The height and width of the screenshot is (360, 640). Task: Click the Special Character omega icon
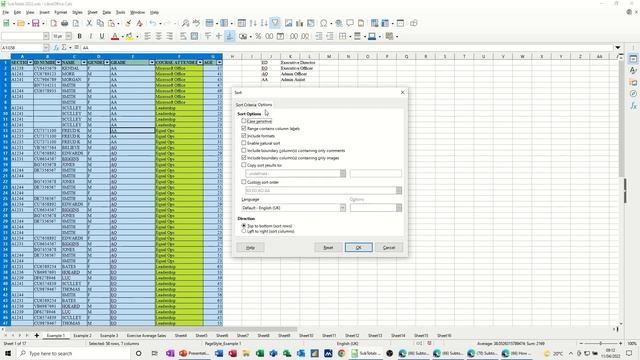[x=324, y=23]
